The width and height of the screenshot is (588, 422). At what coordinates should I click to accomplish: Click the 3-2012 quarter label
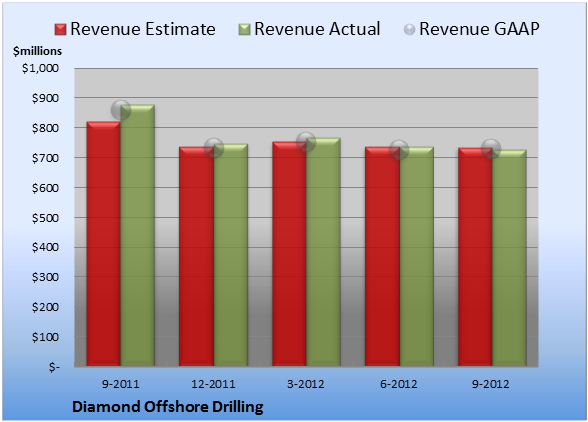point(306,384)
